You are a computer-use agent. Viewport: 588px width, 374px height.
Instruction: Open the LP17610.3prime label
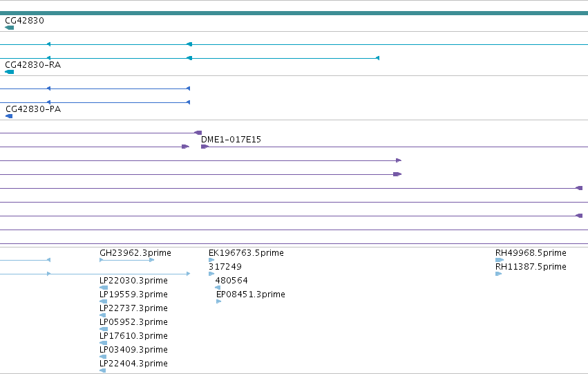(x=133, y=336)
